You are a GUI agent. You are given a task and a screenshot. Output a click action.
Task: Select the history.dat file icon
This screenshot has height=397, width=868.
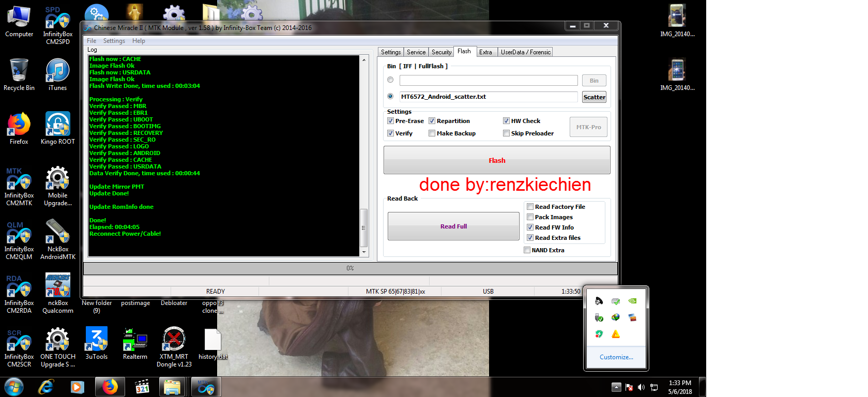coord(213,344)
